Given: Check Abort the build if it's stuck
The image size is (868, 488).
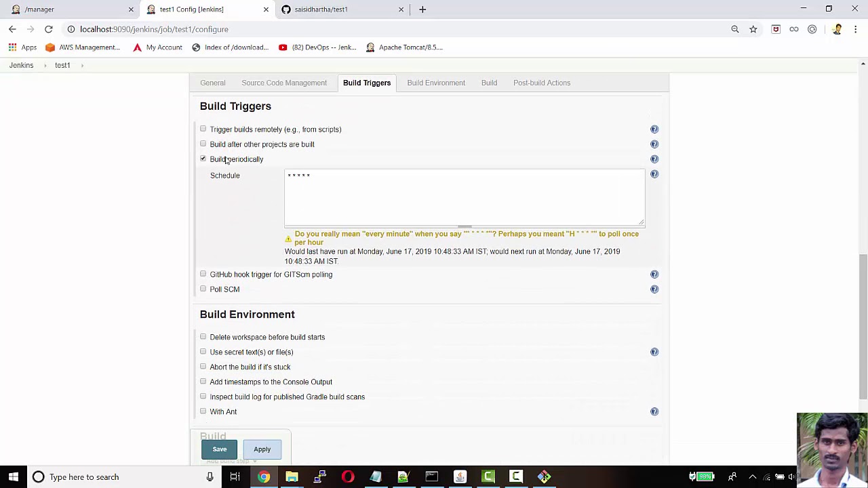Looking at the screenshot, I should pyautogui.click(x=203, y=367).
